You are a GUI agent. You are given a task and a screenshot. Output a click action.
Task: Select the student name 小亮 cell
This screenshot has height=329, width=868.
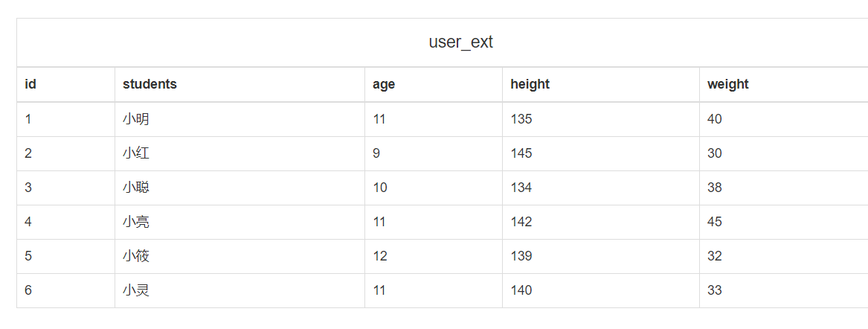[136, 222]
